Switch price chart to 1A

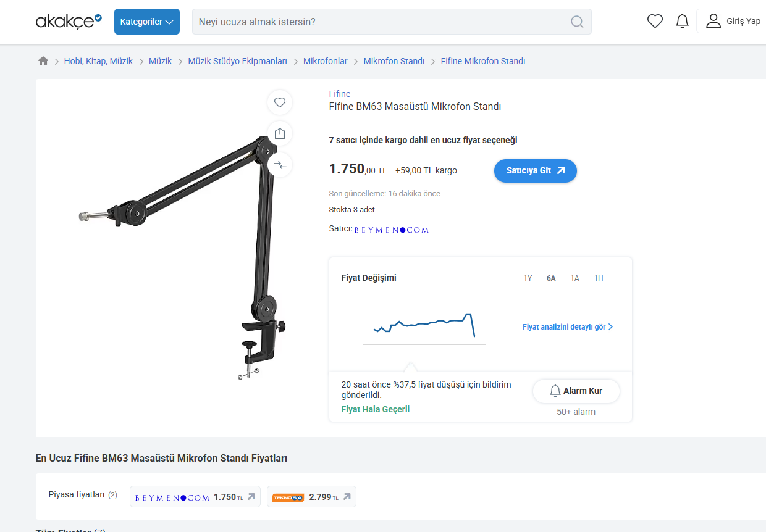(574, 278)
